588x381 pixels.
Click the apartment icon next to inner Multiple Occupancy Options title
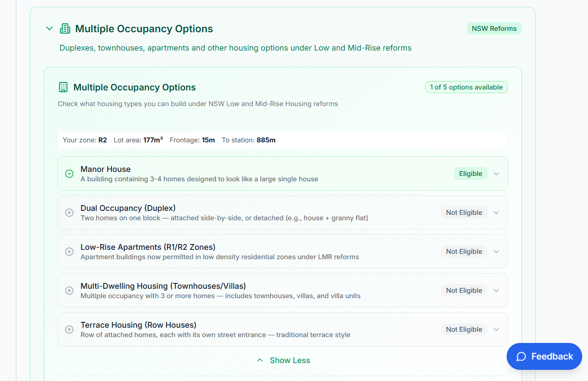(63, 87)
